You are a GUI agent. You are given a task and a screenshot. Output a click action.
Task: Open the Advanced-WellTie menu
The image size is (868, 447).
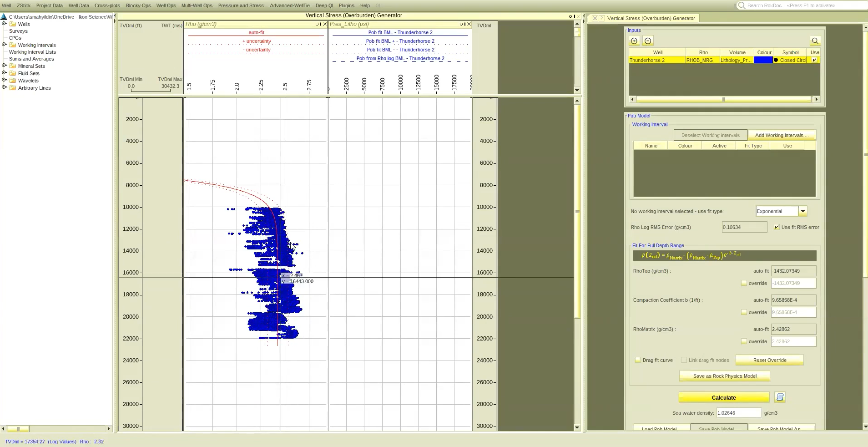pos(289,5)
